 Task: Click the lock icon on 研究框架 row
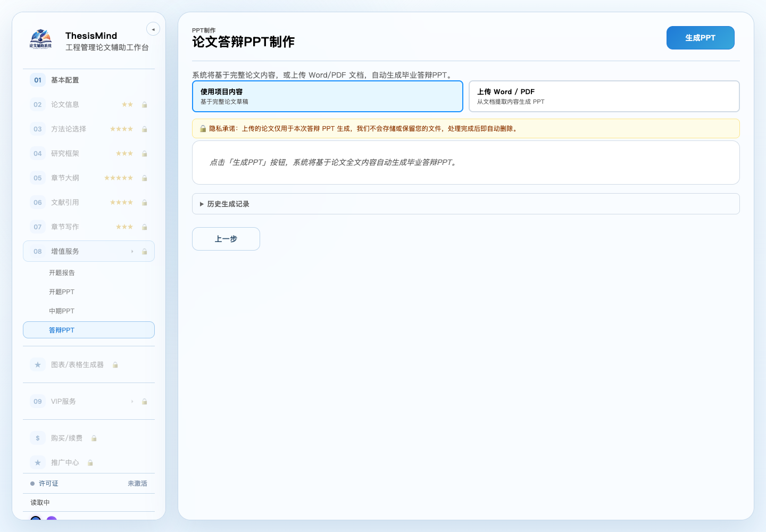point(145,154)
